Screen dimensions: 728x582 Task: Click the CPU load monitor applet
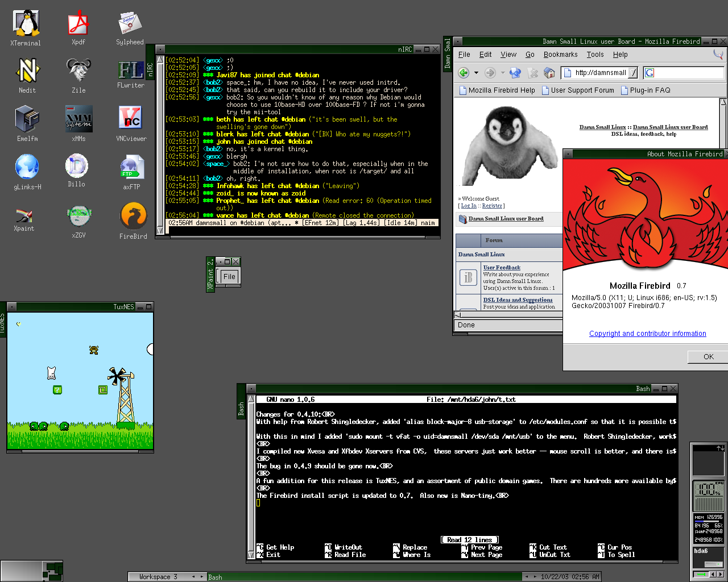coord(708,496)
